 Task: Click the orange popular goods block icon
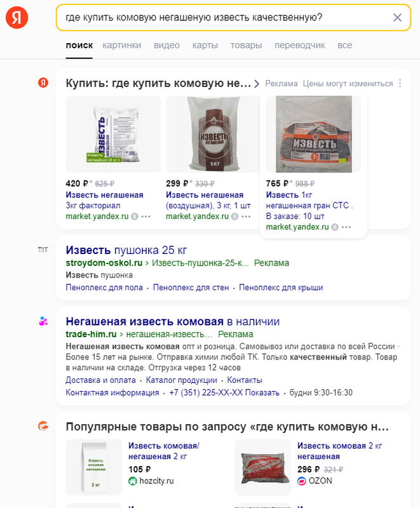click(x=43, y=425)
